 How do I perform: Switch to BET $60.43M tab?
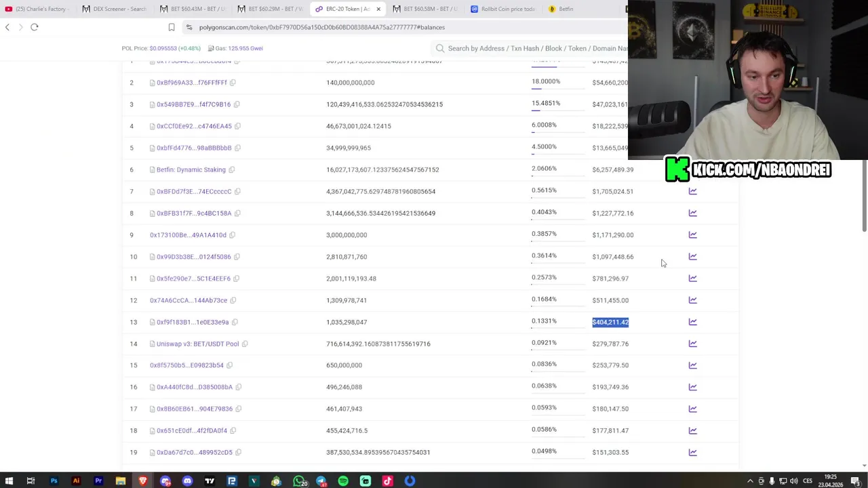point(193,9)
